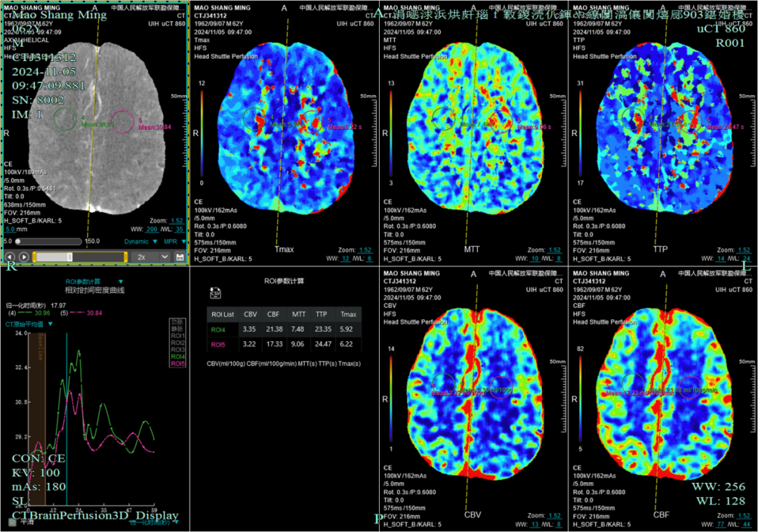
Task: Save cine using the floppy disk icon
Action: click(180, 257)
